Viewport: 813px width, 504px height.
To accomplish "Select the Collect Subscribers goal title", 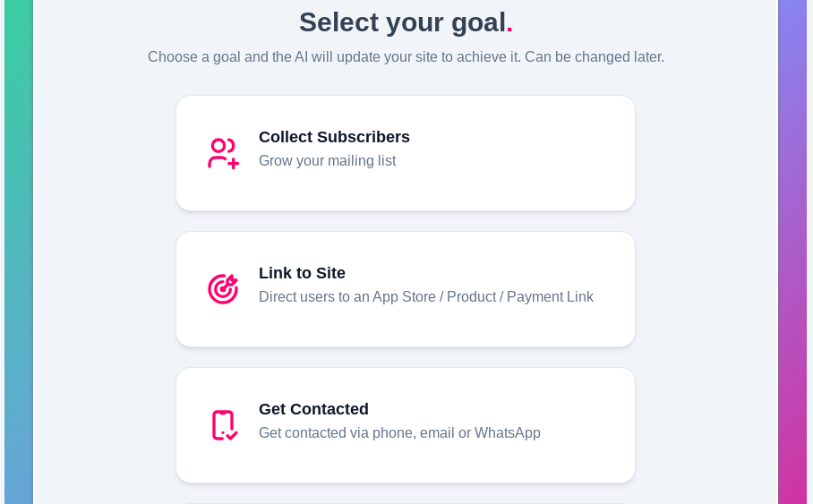I will 334,137.
